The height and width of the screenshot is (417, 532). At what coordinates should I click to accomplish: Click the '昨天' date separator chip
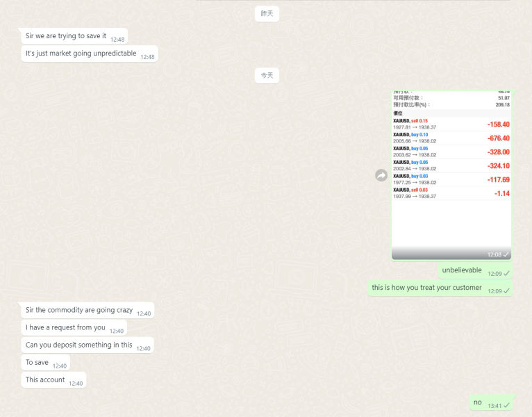(267, 14)
